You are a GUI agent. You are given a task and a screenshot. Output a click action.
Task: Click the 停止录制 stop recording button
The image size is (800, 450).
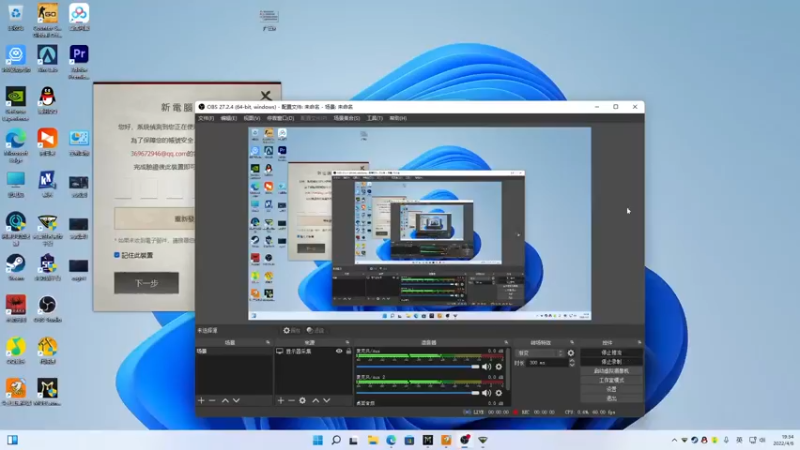(x=611, y=362)
